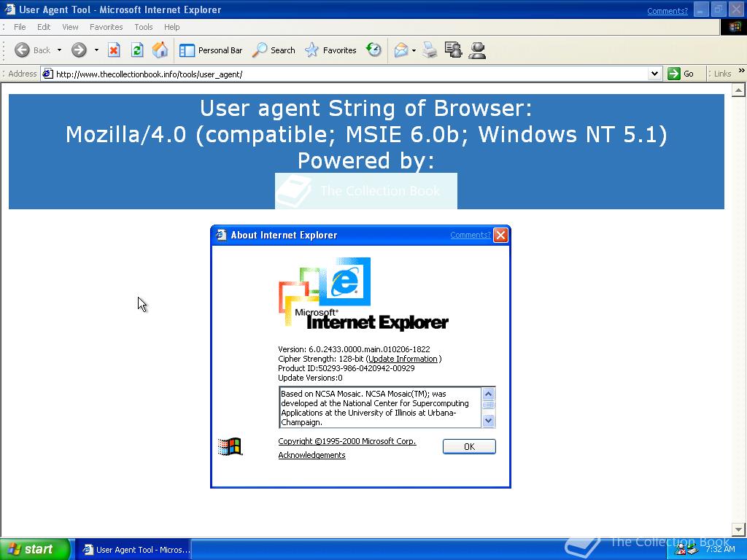
Task: Click the Refresh page icon
Action: [137, 50]
